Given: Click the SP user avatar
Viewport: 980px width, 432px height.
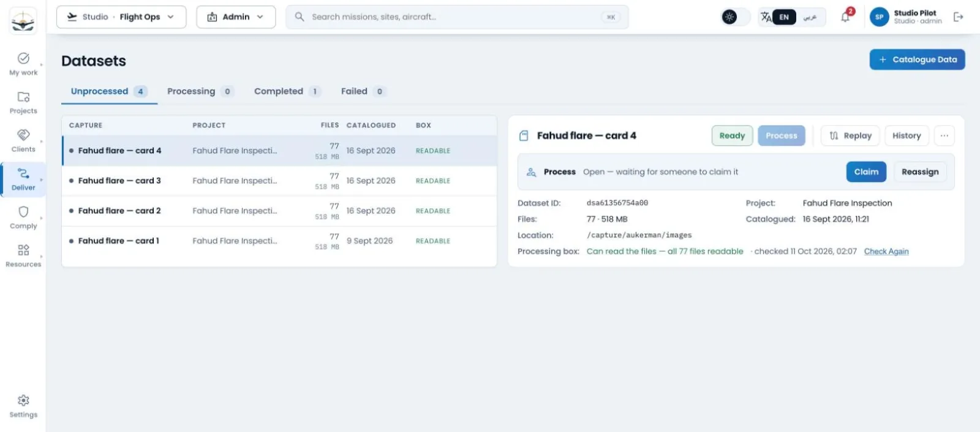Looking at the screenshot, I should coord(879,17).
